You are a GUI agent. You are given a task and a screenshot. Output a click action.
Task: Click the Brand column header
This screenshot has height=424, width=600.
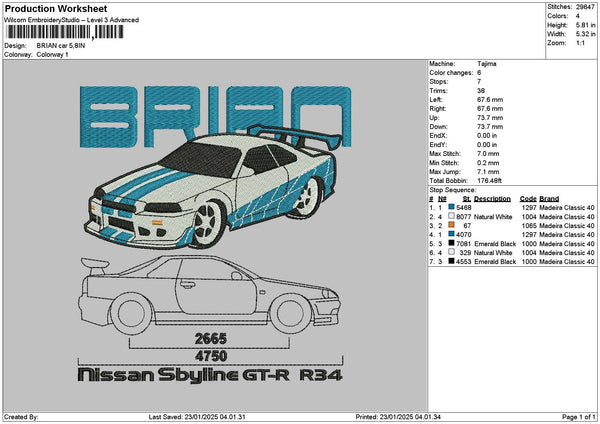[549, 199]
